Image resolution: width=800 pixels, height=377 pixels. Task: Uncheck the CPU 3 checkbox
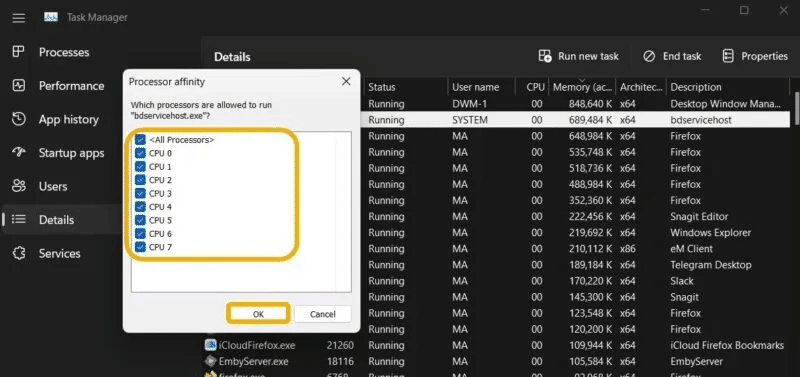[140, 193]
